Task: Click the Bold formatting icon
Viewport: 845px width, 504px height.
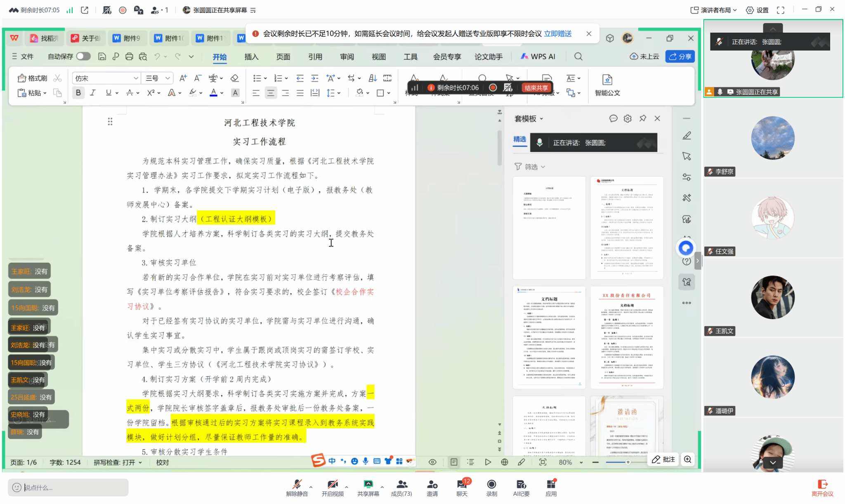Action: 78,93
